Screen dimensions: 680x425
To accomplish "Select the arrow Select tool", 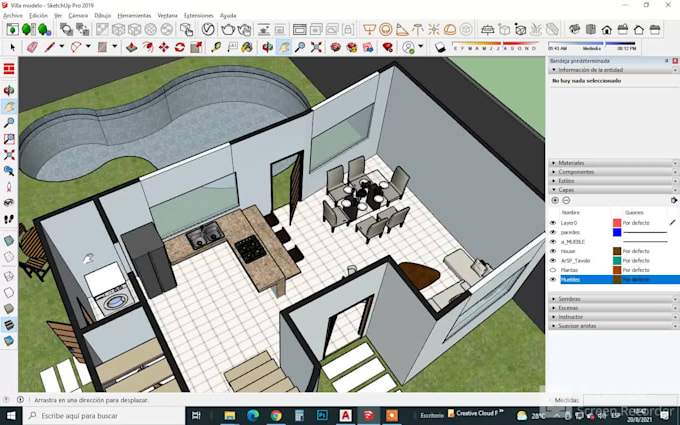I will [x=13, y=47].
